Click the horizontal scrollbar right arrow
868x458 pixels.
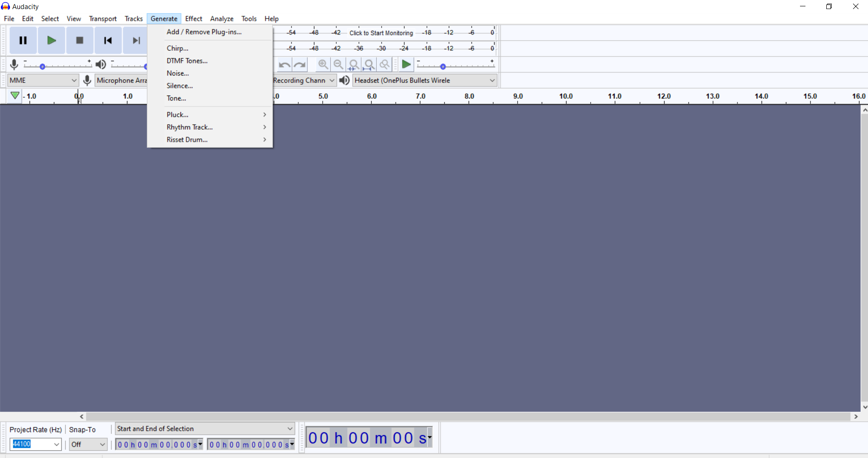[856, 416]
